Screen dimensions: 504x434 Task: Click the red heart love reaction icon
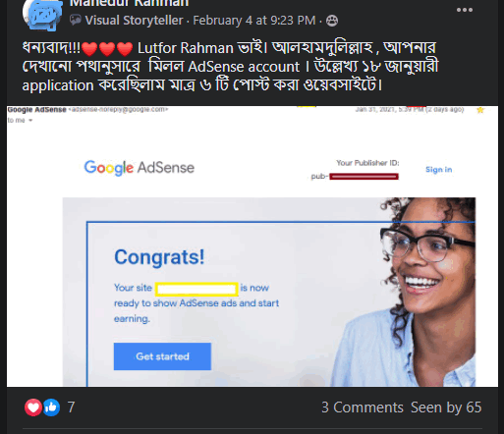(33, 407)
